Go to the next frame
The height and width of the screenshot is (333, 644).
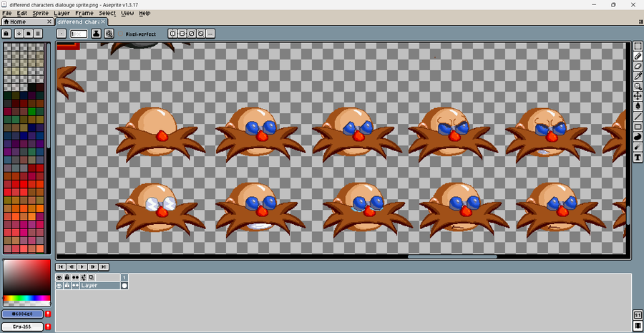point(93,267)
